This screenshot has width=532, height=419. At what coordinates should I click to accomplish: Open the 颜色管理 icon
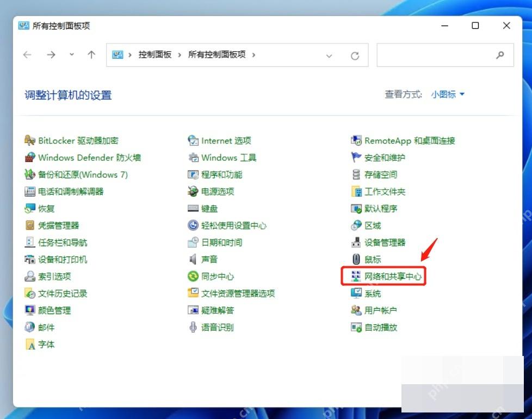click(30, 310)
